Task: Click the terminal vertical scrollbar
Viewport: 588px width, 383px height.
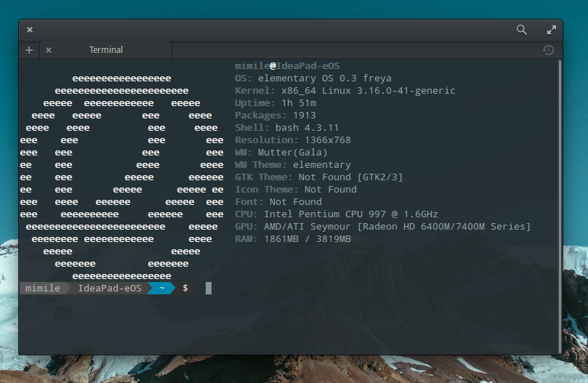Action: pyautogui.click(x=560, y=206)
